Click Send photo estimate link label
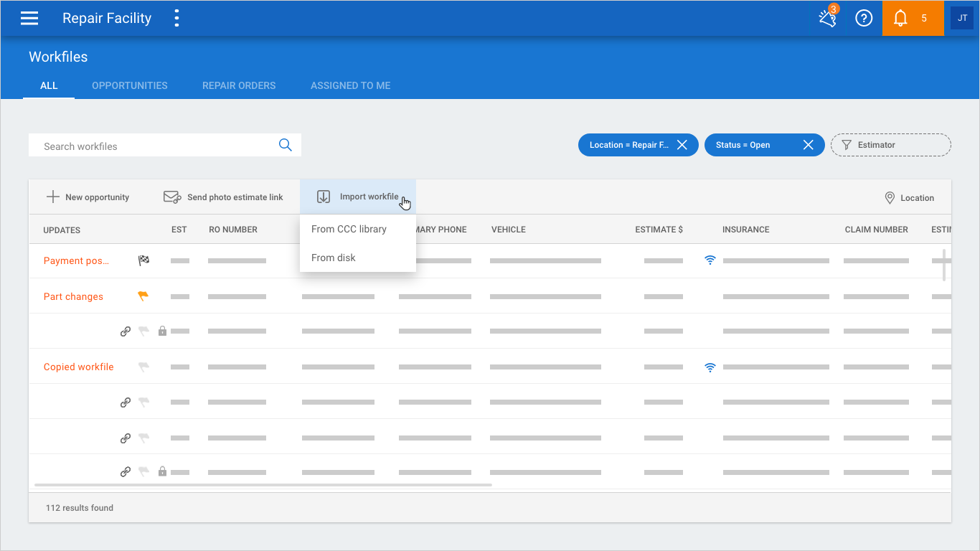 point(235,197)
